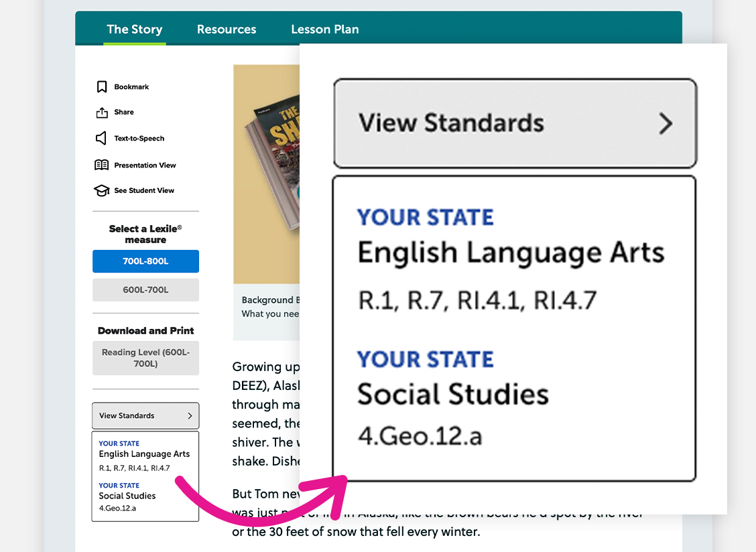The height and width of the screenshot is (552, 756).
Task: Click chevron arrow on small View Standards button
Action: (x=190, y=416)
